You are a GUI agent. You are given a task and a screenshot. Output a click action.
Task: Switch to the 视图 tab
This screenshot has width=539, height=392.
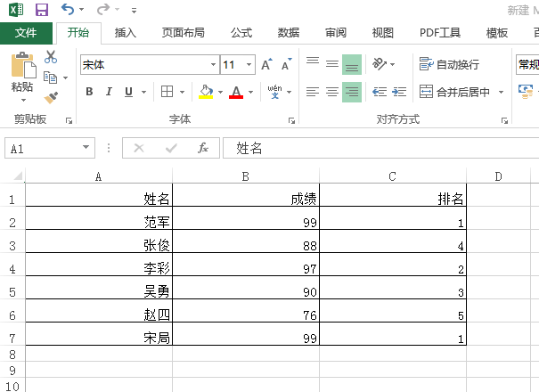point(383,33)
